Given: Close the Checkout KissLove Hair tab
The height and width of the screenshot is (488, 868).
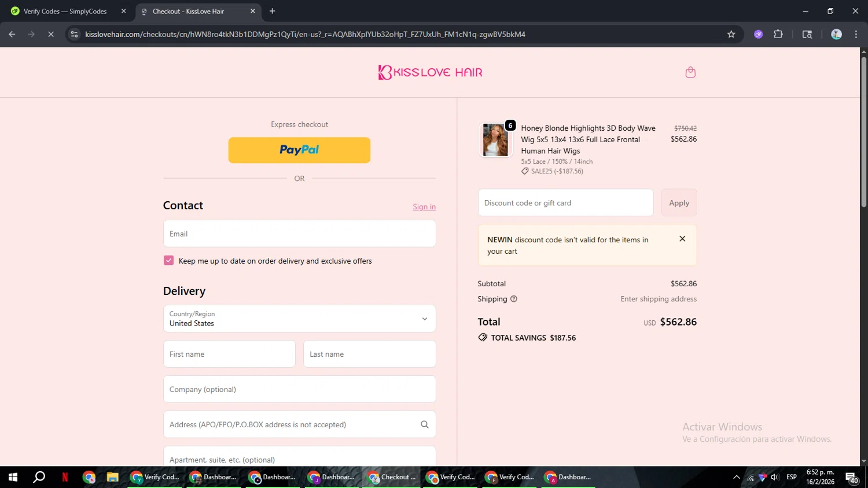Looking at the screenshot, I should (252, 11).
